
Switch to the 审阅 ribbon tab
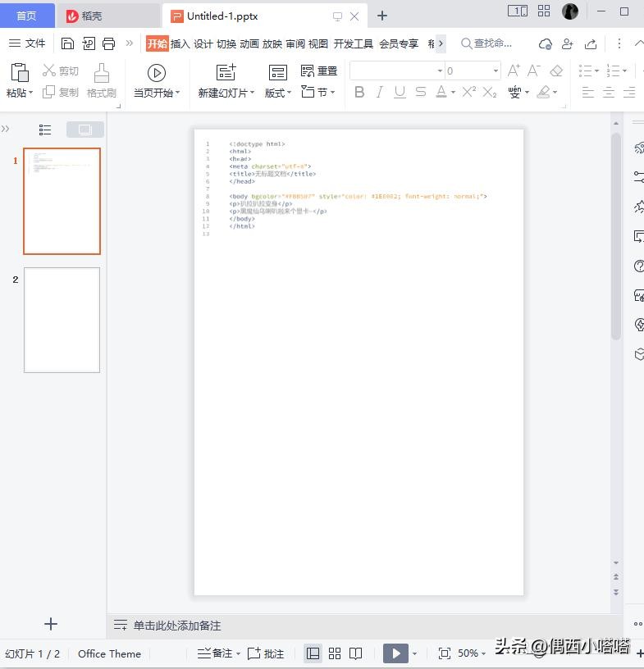tap(295, 43)
